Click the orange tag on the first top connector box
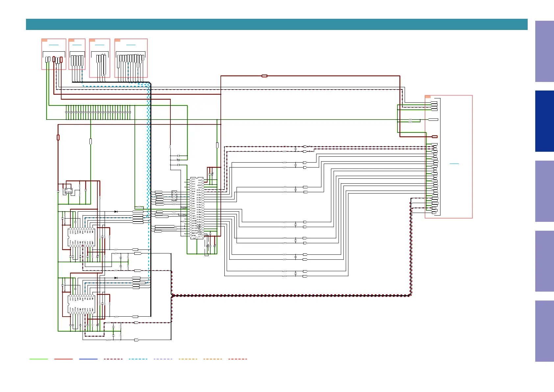Viewport: 554px width, 392px height. click(45, 40)
